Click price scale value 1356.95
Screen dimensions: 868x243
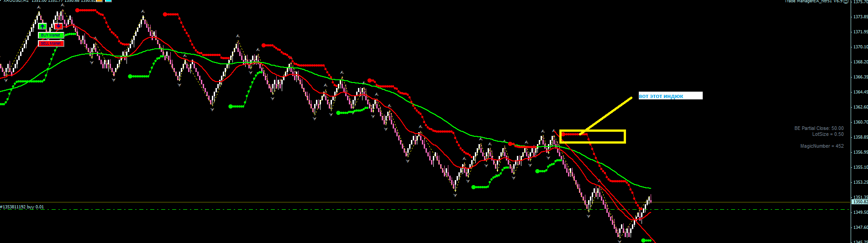pos(860,152)
